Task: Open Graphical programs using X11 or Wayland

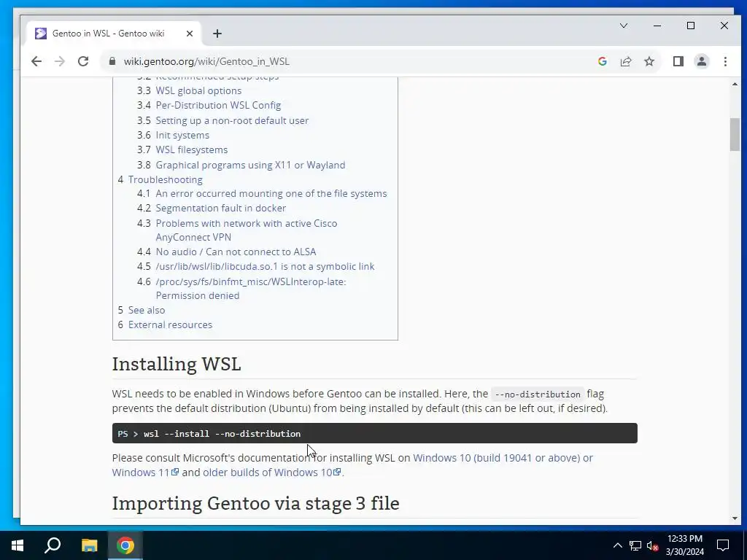Action: point(250,165)
